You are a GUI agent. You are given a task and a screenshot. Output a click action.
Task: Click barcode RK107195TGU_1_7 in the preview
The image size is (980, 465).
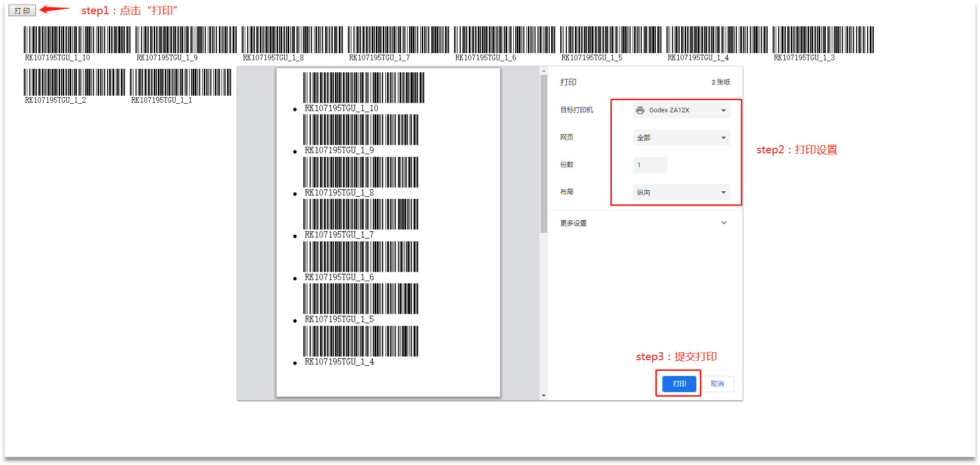pyautogui.click(x=361, y=215)
